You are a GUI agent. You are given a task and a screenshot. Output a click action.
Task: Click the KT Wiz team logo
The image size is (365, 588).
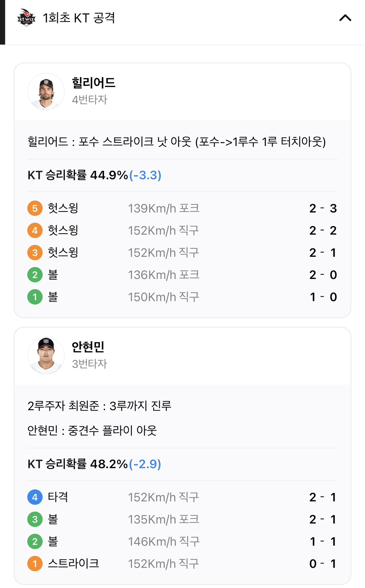click(x=26, y=18)
